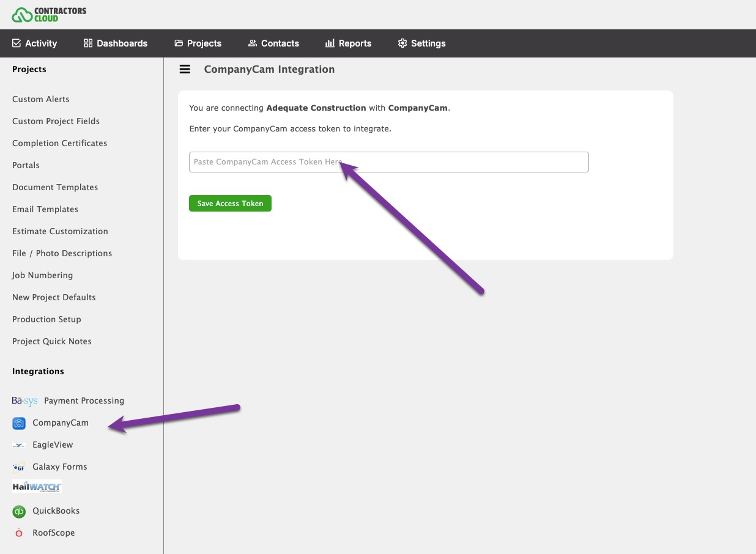Click the Projects sidebar heading
The height and width of the screenshot is (554, 756).
29,70
